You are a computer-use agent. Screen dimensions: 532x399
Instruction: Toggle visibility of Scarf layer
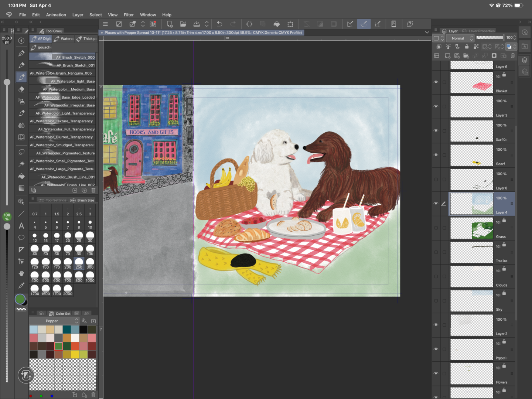436,155
